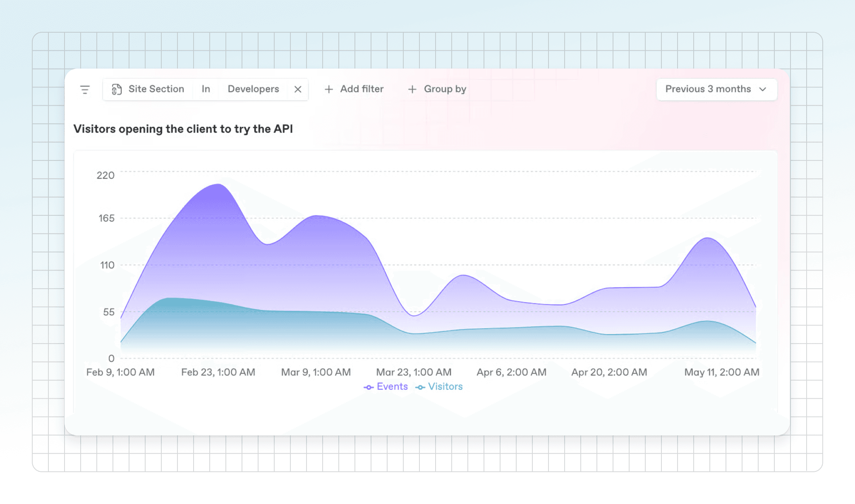The image size is (855, 504).
Task: Click the Events peak near Feb 23
Action: pos(218,184)
